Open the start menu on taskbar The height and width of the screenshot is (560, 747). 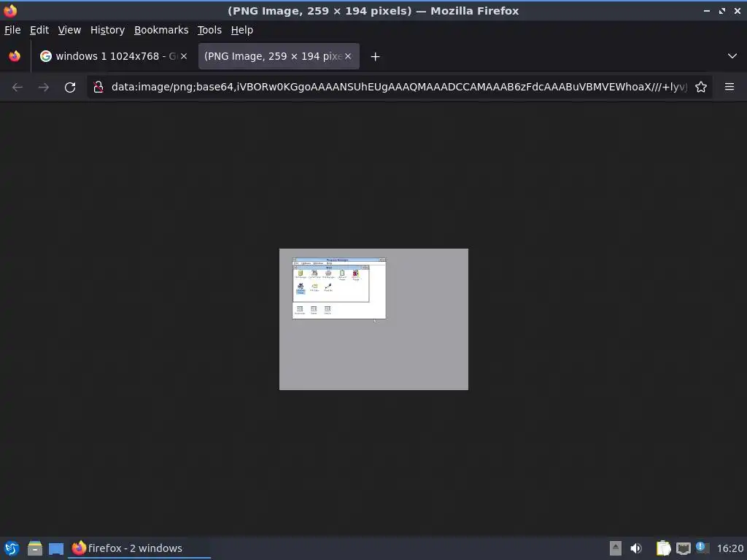coord(12,548)
